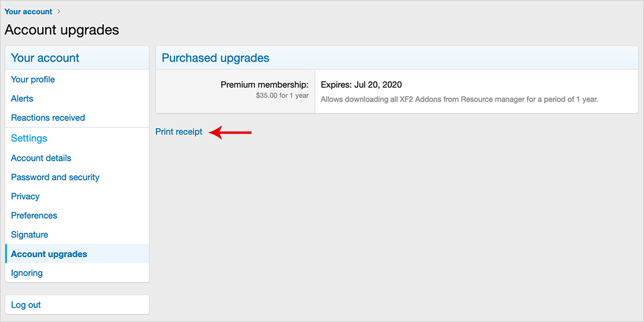Open the Preferences page
The height and width of the screenshot is (322, 644).
click(34, 215)
